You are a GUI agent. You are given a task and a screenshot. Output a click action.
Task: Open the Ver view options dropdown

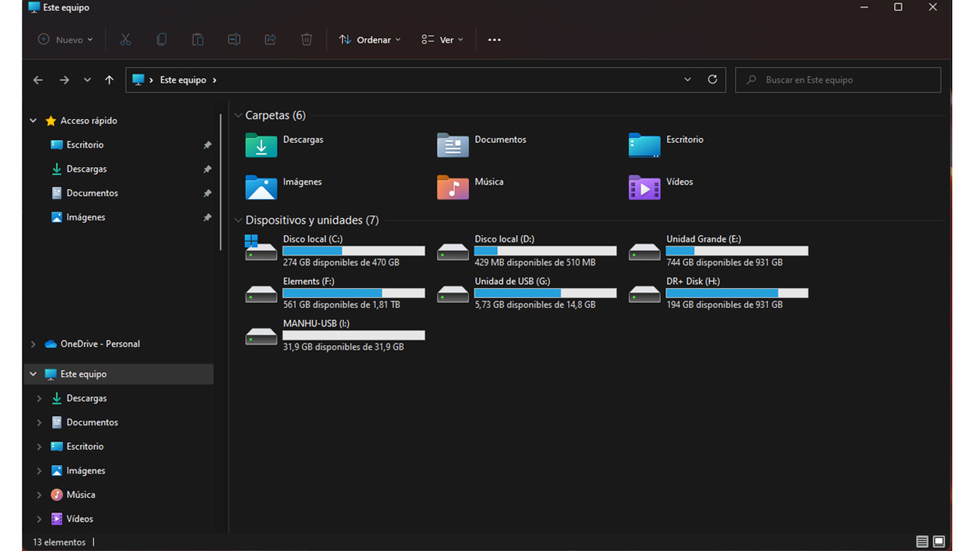pos(443,40)
